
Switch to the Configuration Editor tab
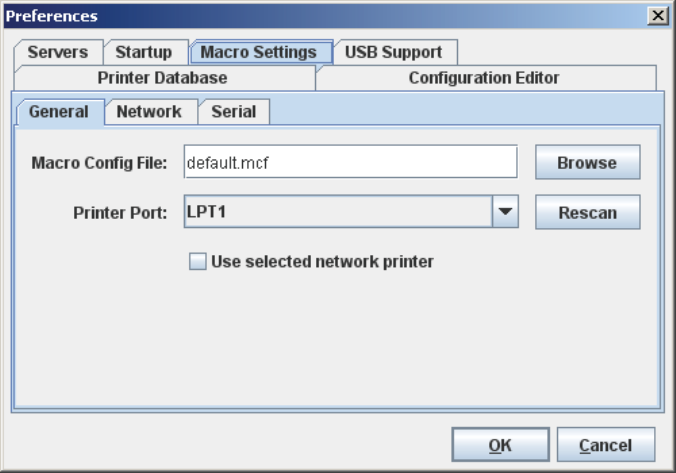point(484,78)
